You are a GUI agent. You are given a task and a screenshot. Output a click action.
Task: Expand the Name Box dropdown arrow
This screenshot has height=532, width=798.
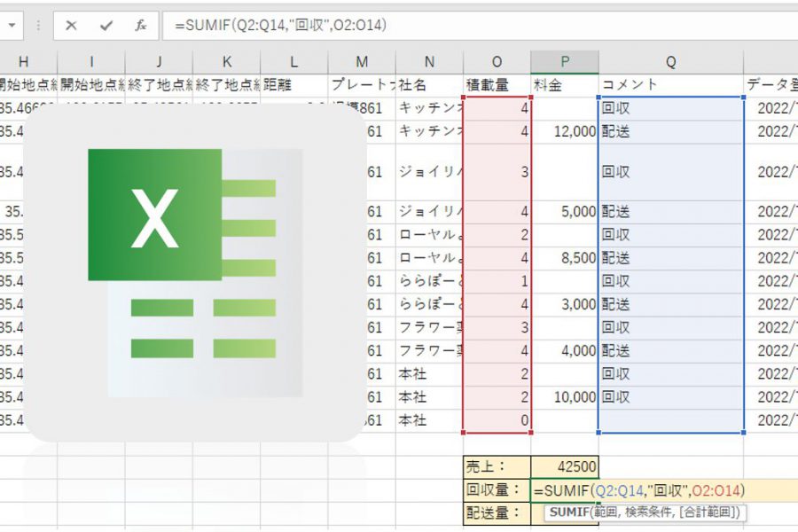pos(12,26)
